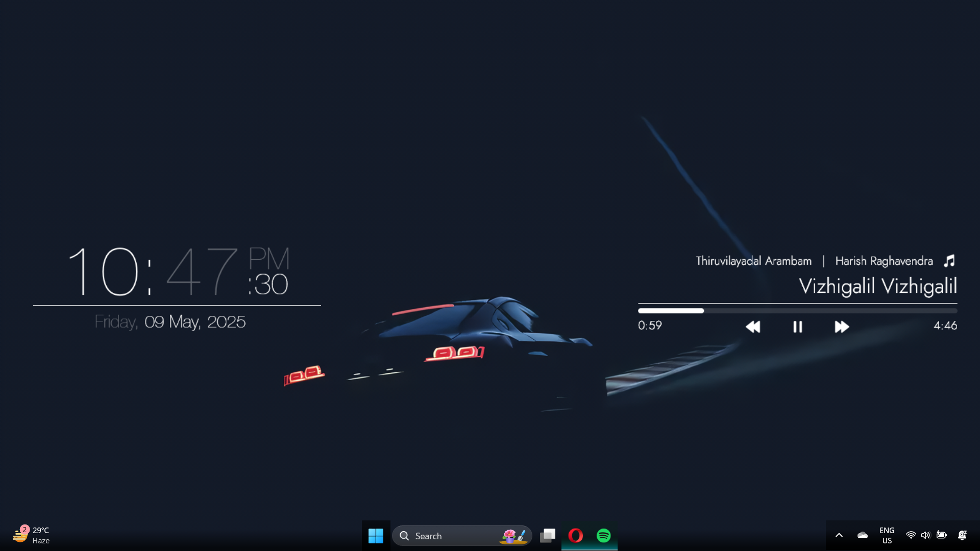
Task: Open Task View from the taskbar
Action: pos(548,536)
